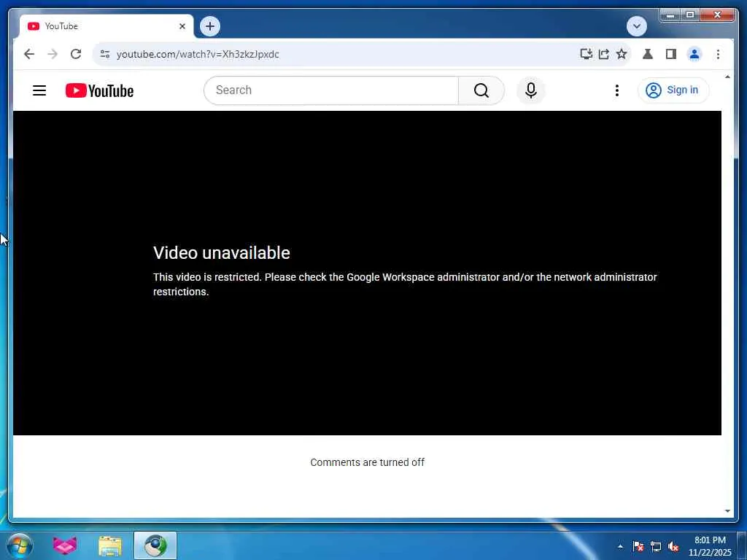Screen dimensions: 747x560
Task: Click the browser forward arrow
Action: click(x=53, y=54)
